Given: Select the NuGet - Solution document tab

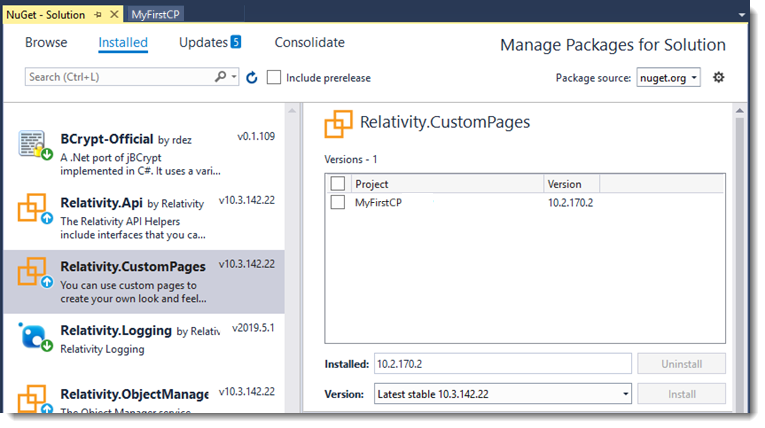Looking at the screenshot, I should tap(45, 15).
